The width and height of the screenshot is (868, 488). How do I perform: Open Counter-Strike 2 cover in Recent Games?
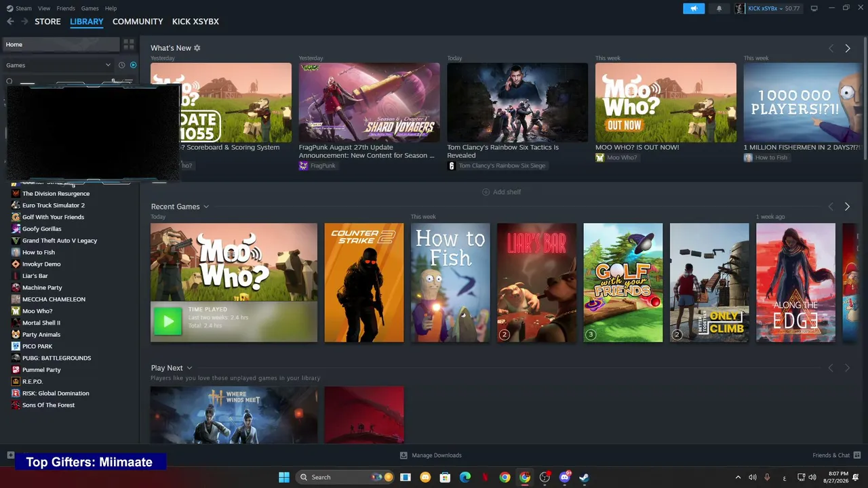tap(364, 283)
